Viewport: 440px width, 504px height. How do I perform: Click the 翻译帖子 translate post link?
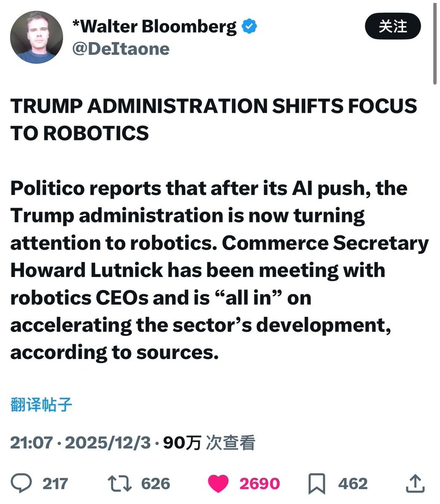point(41,405)
